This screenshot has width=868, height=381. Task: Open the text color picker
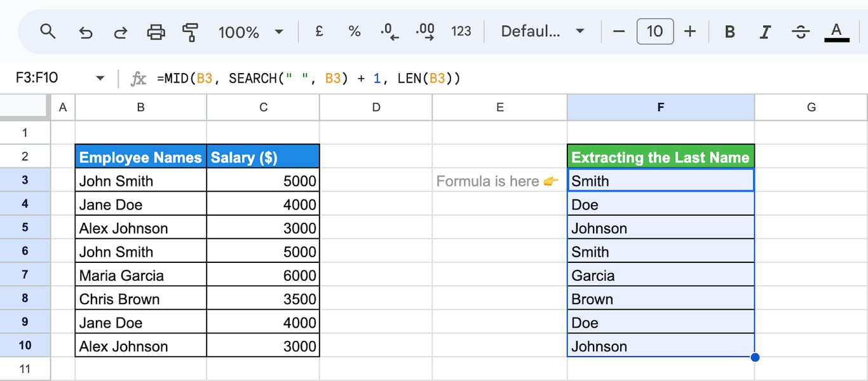tap(837, 31)
